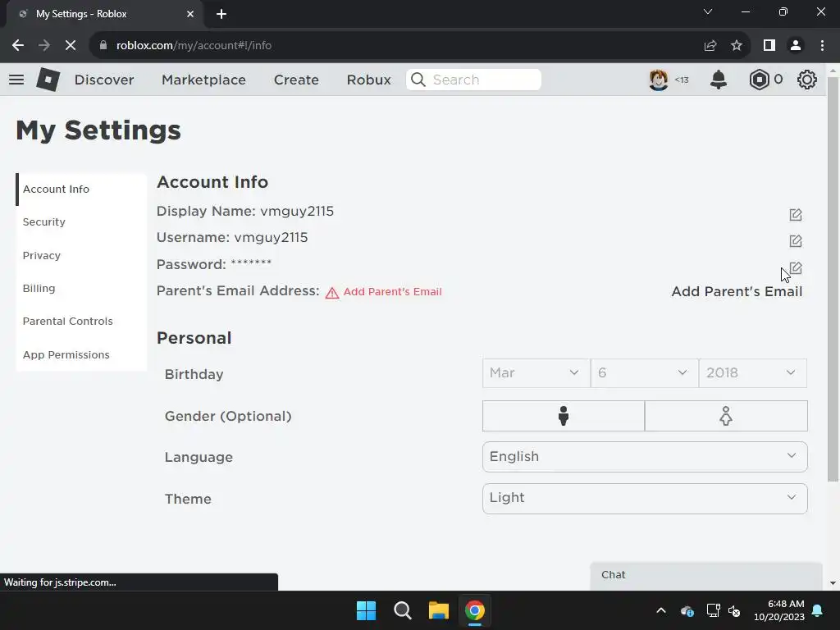Open the hamburger navigation menu
The width and height of the screenshot is (840, 630).
pos(16,80)
